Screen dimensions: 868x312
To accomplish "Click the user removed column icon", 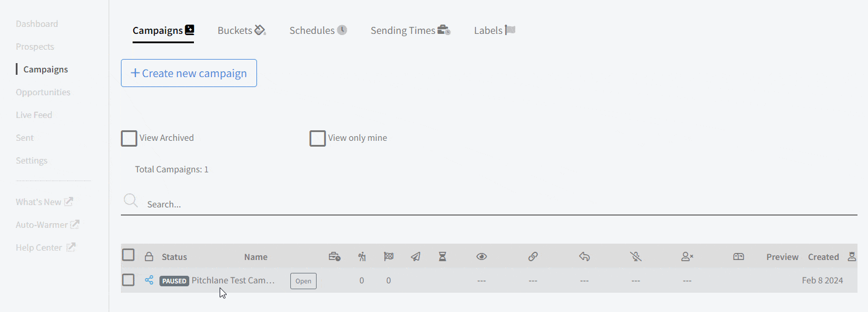I will coord(687,256).
